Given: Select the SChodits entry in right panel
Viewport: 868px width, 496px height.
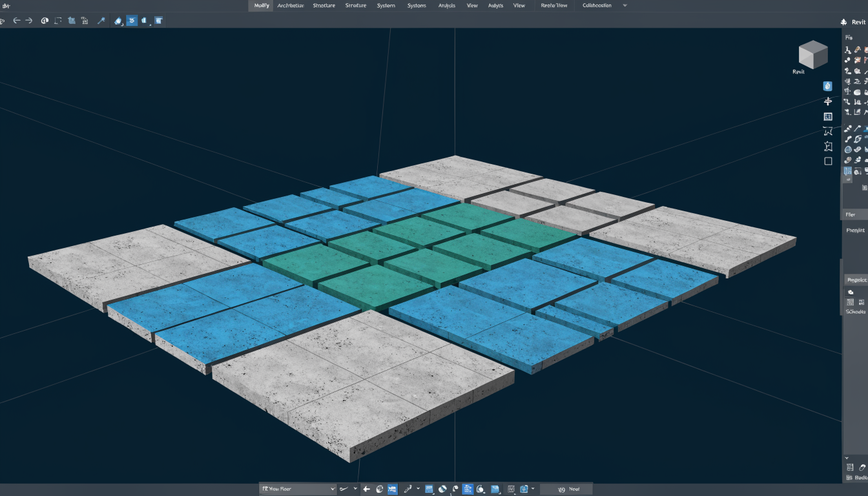Looking at the screenshot, I should pyautogui.click(x=856, y=311).
